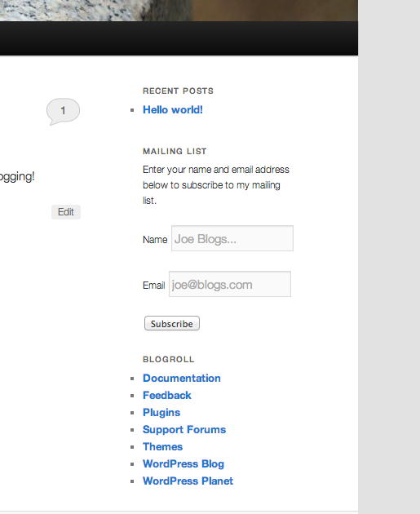420x514 pixels.
Task: Click the Name field label
Action: (155, 240)
